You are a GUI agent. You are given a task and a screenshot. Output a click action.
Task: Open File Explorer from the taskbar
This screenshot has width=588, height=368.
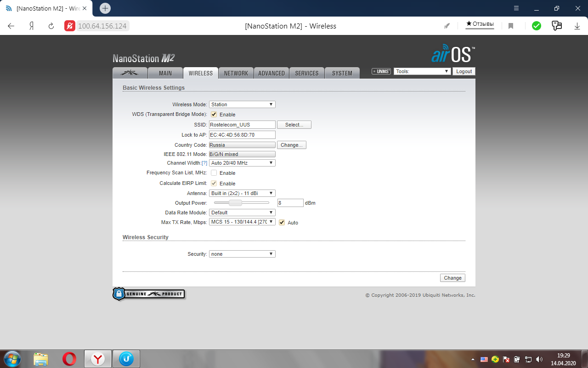[x=41, y=359]
